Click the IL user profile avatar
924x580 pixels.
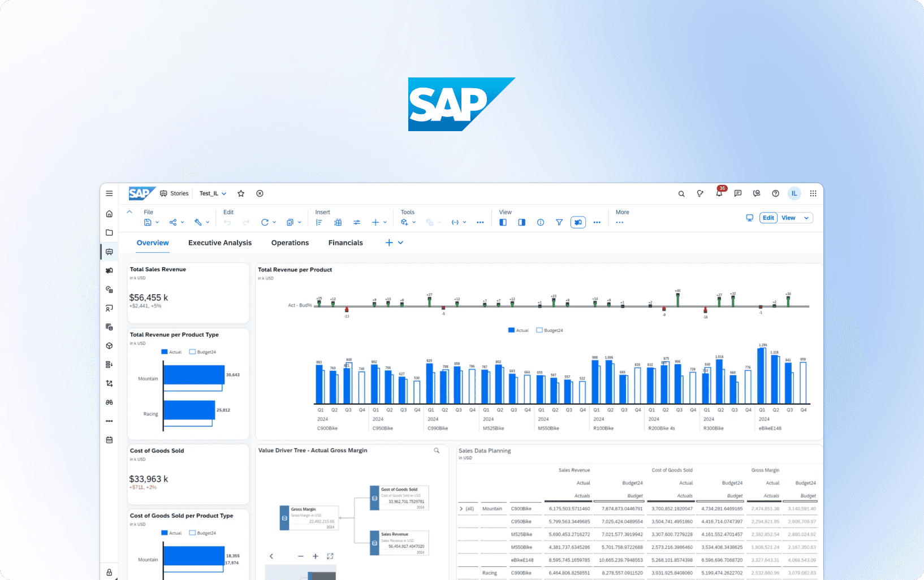(794, 193)
